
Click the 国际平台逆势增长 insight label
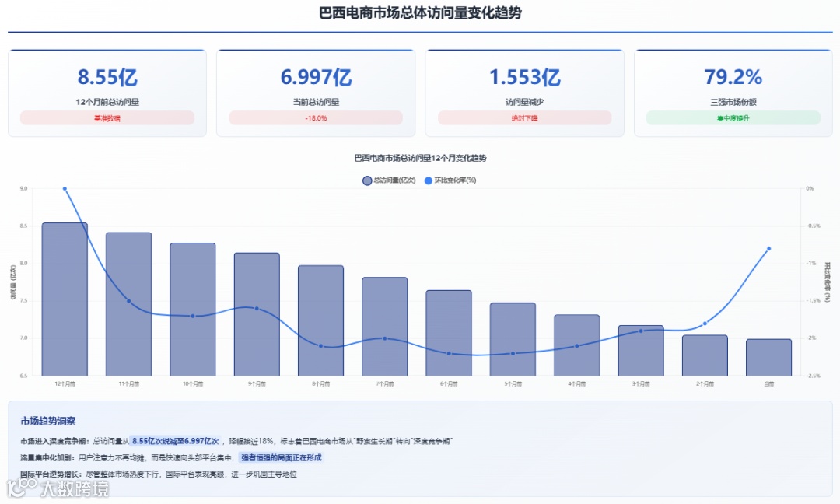click(x=51, y=474)
